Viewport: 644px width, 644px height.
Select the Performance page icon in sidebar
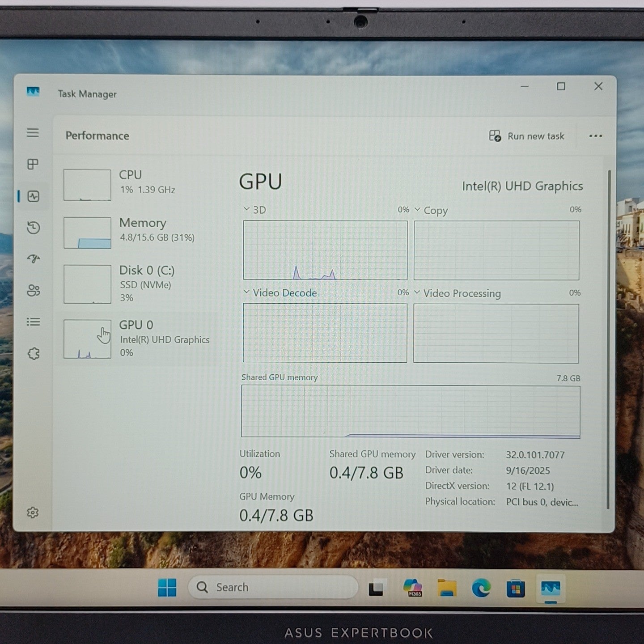[x=34, y=196]
